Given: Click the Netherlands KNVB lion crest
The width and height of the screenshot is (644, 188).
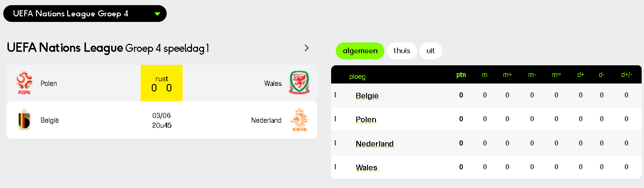Looking at the screenshot, I should coord(299,120).
